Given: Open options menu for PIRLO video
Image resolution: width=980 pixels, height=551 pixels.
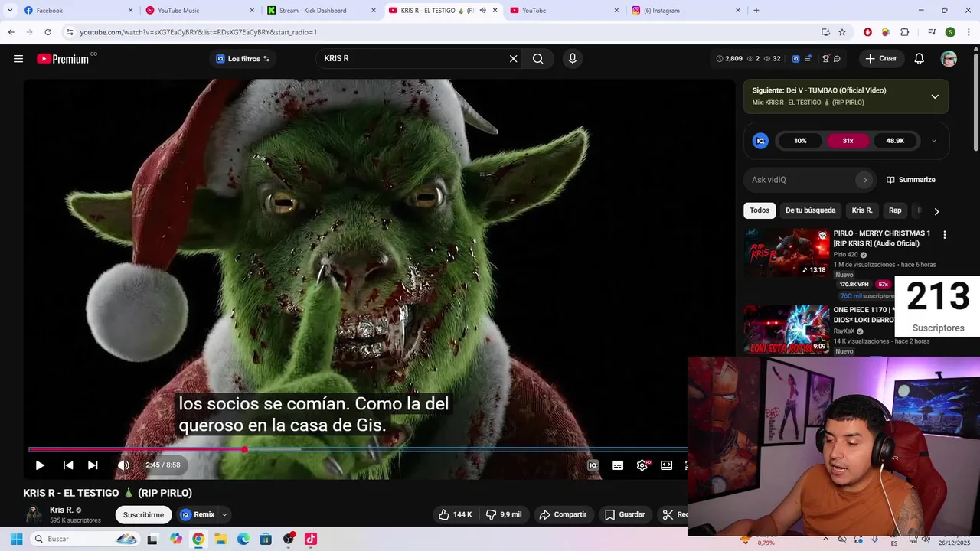Looking at the screenshot, I should tap(944, 235).
